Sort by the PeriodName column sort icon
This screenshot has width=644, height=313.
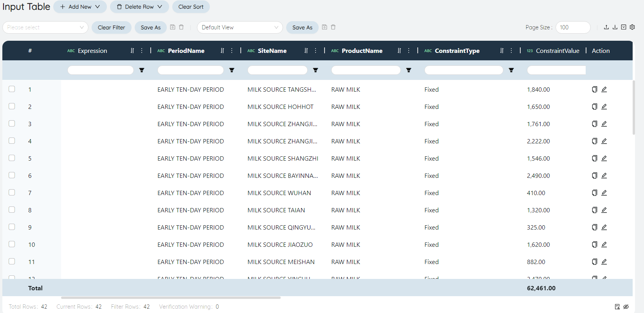point(222,51)
